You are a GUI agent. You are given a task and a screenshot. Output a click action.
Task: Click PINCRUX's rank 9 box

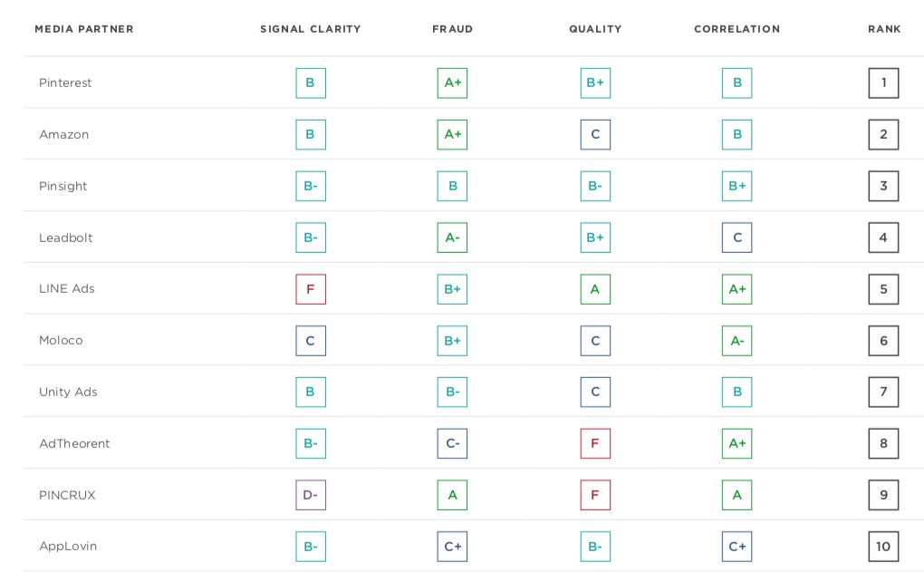point(883,495)
